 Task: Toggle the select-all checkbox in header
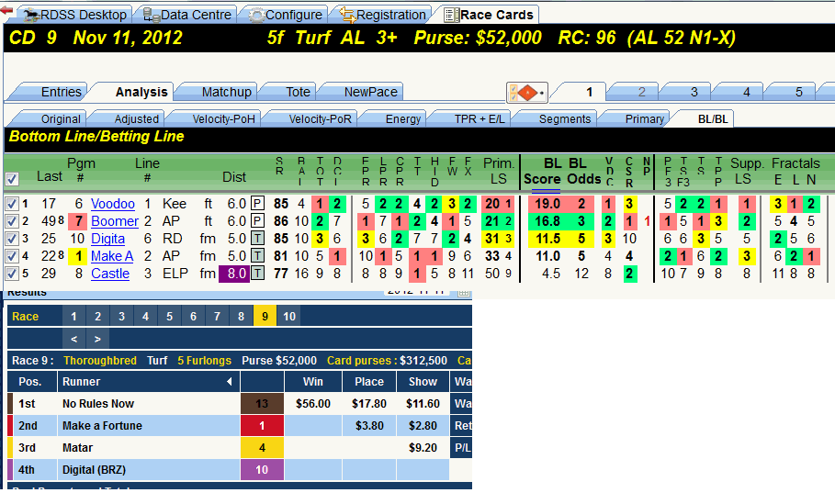click(x=12, y=179)
